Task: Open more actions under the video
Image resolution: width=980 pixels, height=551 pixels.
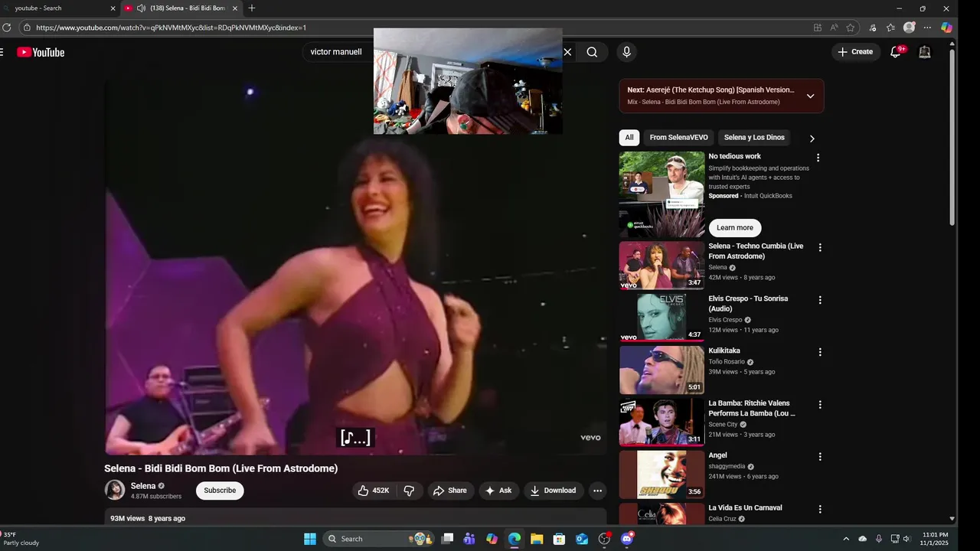Action: pyautogui.click(x=597, y=491)
